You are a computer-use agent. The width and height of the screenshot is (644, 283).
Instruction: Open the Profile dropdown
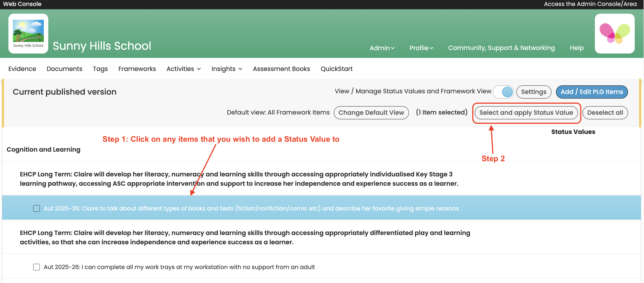tap(421, 48)
